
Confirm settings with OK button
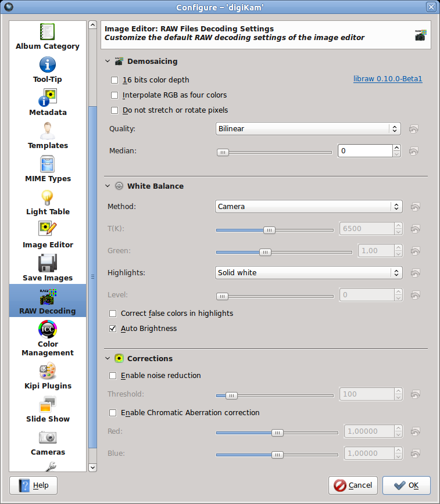point(406,485)
